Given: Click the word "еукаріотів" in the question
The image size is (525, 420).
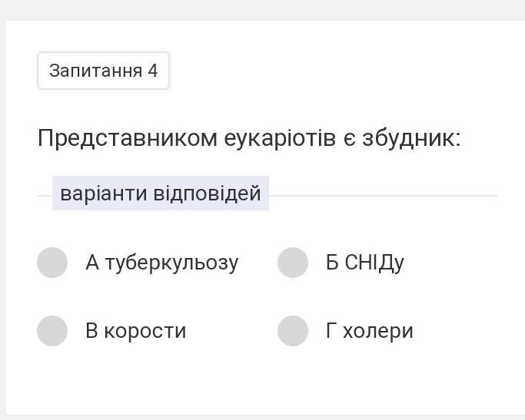Looking at the screenshot, I should click(x=280, y=138).
